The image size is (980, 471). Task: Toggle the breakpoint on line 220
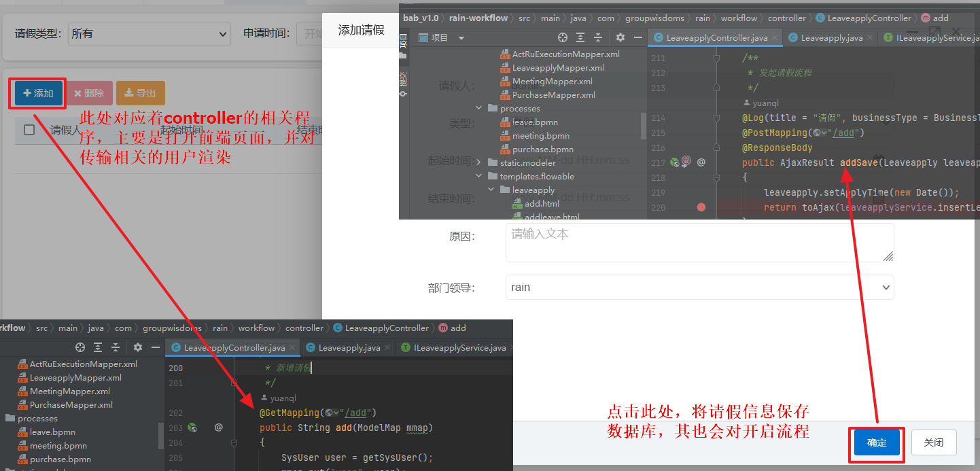click(701, 207)
